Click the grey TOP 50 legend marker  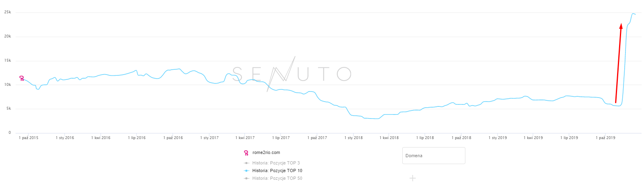point(246,179)
